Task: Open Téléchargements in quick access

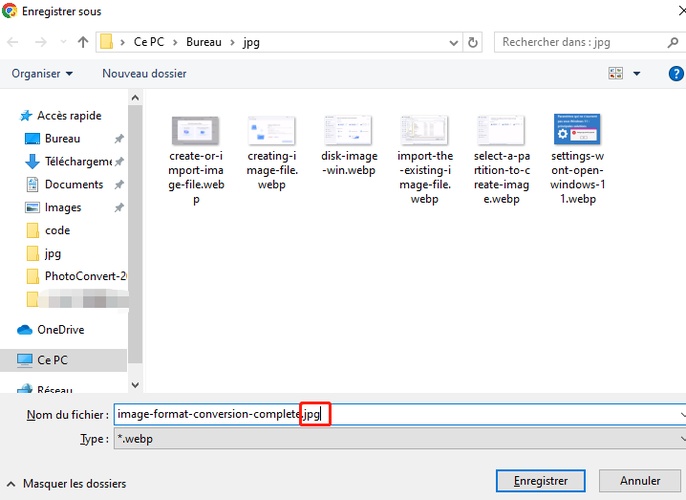Action: (x=79, y=162)
